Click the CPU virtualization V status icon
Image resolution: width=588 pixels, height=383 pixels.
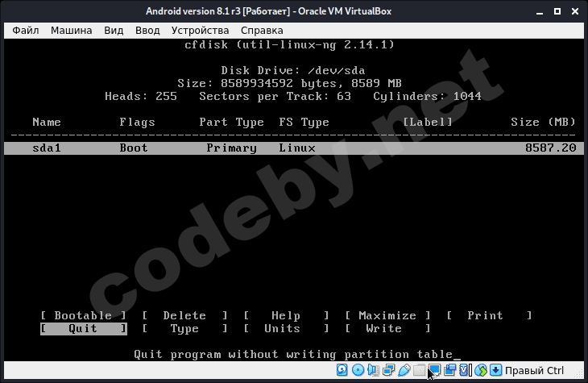point(465,370)
